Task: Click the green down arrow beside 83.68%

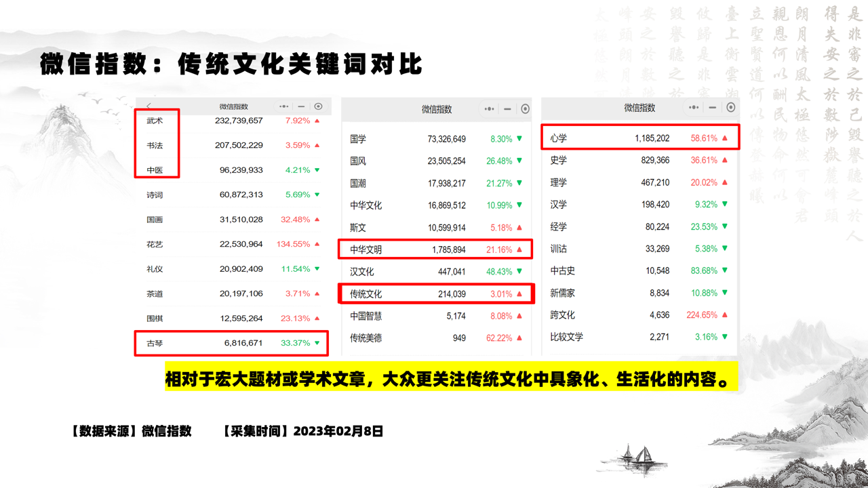Action: click(724, 270)
